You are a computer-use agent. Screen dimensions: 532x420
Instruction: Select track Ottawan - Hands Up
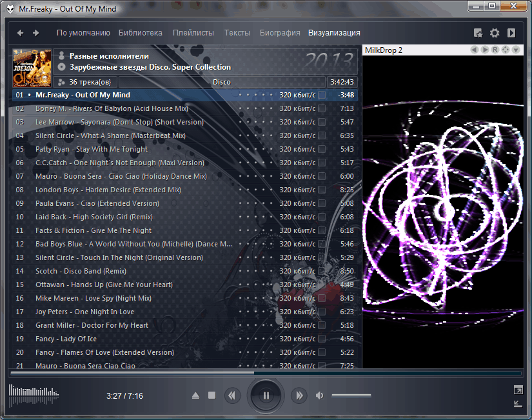[185, 285]
